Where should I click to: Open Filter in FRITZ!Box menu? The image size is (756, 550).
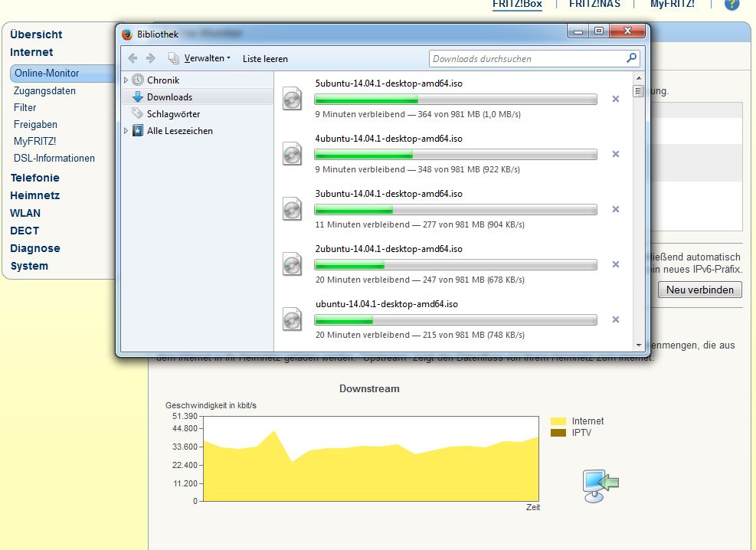pos(25,107)
